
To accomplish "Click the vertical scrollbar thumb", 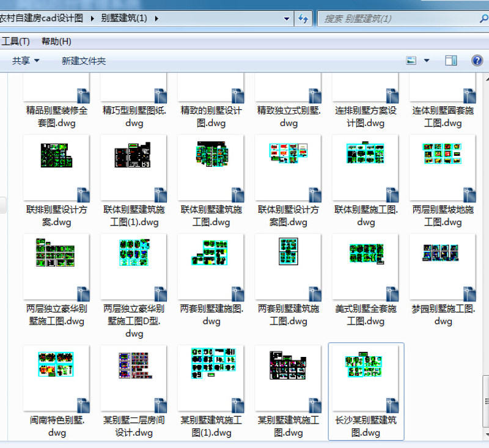I will pos(486,402).
